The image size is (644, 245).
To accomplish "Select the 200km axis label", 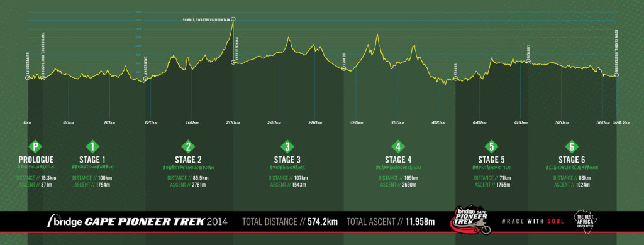I will coord(233,122).
